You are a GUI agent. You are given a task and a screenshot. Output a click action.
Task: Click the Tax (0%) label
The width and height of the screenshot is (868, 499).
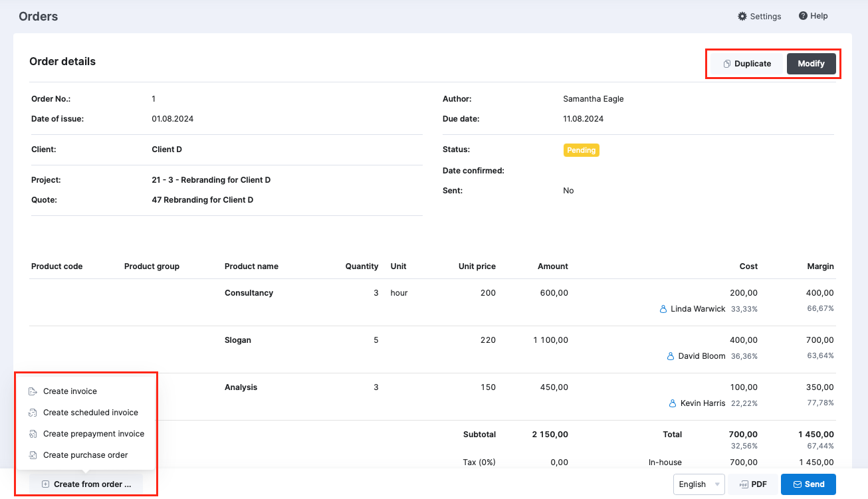click(x=479, y=462)
